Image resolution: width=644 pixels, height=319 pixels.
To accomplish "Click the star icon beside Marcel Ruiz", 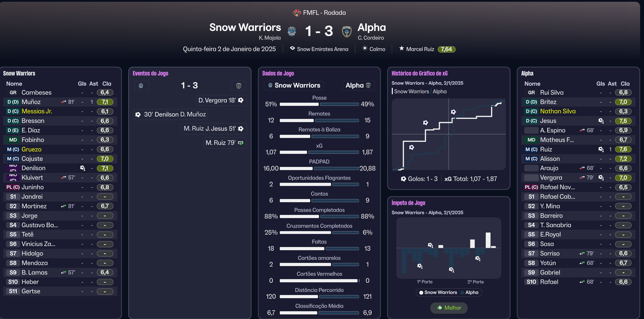I will pos(402,48).
